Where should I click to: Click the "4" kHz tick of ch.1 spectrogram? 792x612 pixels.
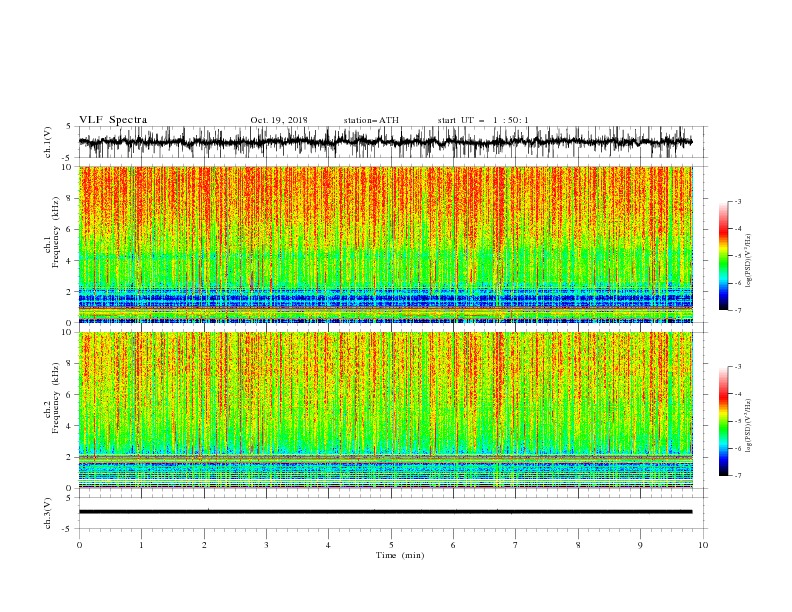pyautogui.click(x=70, y=261)
